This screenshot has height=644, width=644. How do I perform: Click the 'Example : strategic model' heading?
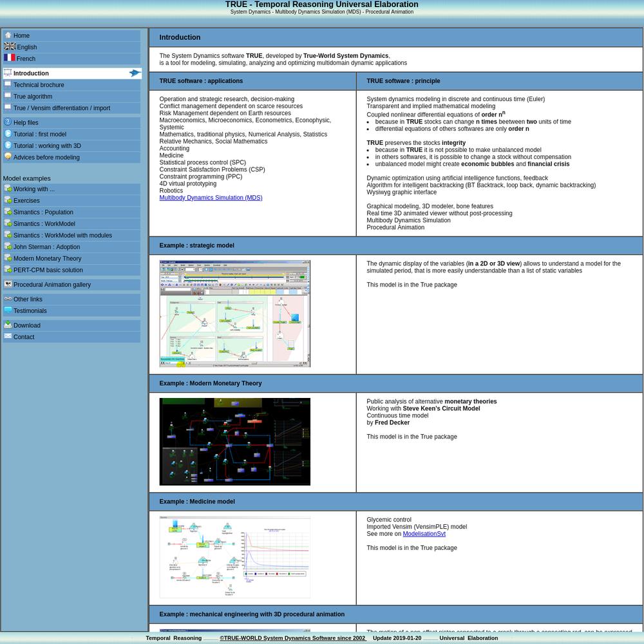[x=196, y=245]
